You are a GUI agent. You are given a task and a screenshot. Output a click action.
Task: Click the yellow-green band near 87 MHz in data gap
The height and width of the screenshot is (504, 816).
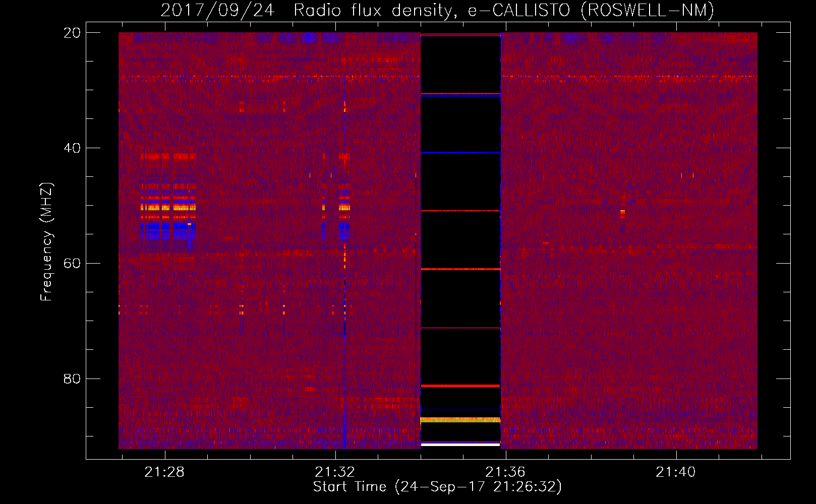pyautogui.click(x=460, y=419)
